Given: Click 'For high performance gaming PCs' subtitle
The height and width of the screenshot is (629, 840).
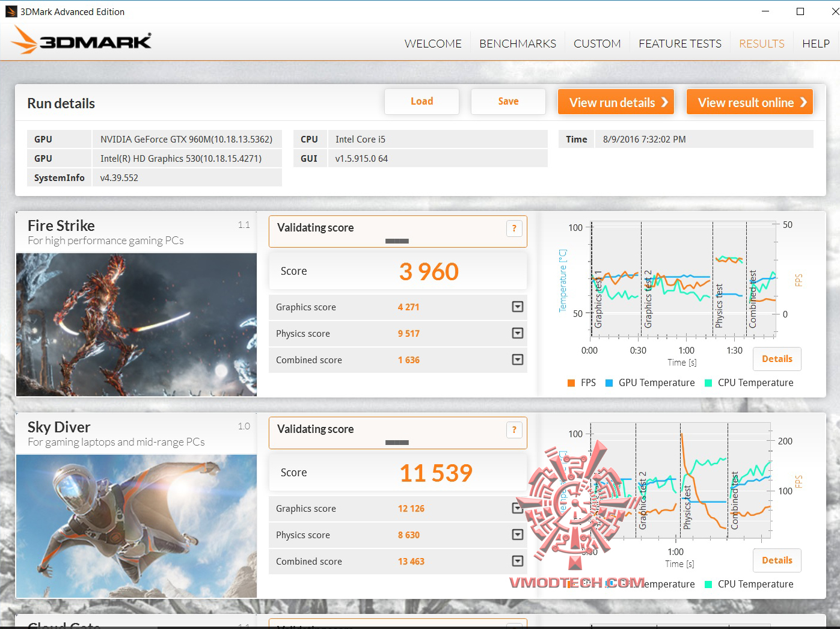Looking at the screenshot, I should 106,241.
